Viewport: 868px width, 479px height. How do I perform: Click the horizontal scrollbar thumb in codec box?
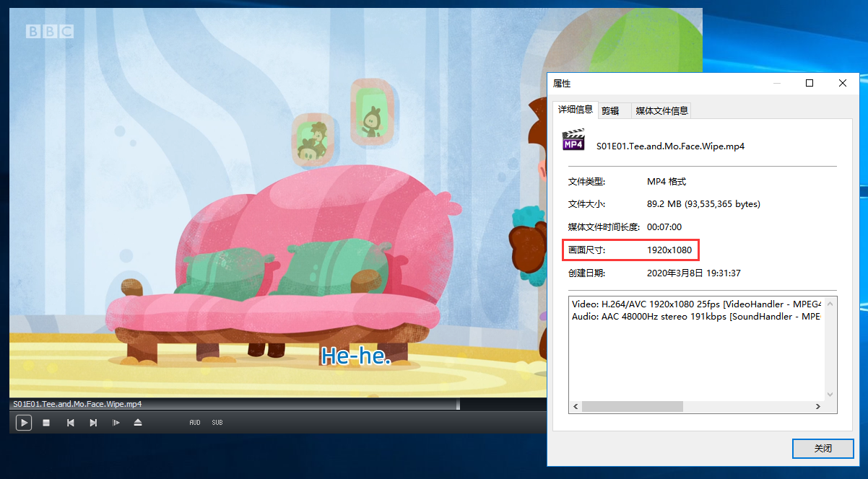pos(632,407)
